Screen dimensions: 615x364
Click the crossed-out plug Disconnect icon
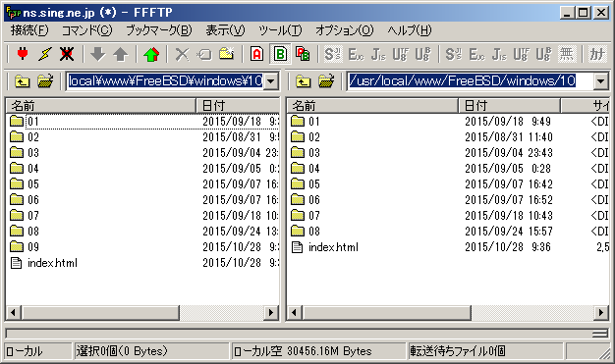tap(67, 54)
